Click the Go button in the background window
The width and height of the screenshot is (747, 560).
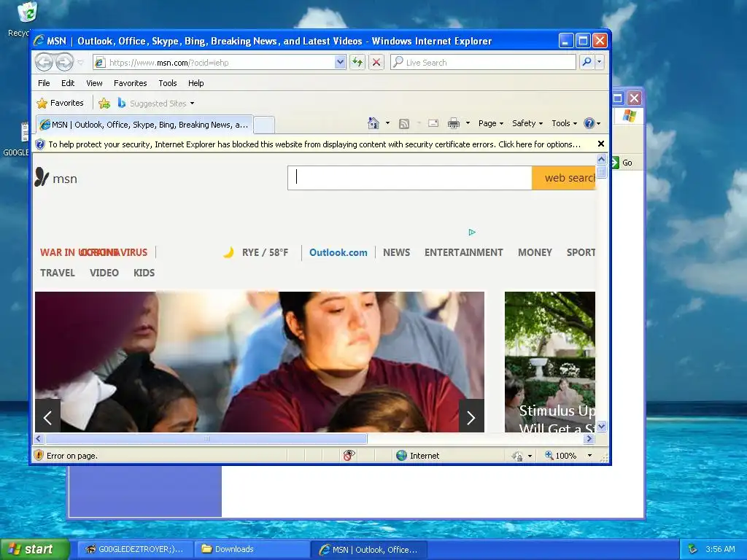[622, 163]
